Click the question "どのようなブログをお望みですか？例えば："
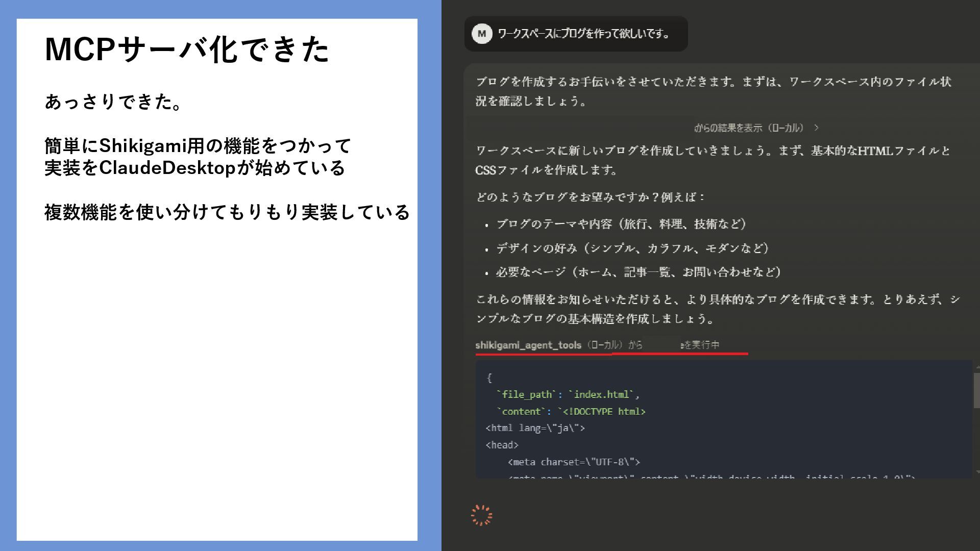The width and height of the screenshot is (980, 551). 591,197
